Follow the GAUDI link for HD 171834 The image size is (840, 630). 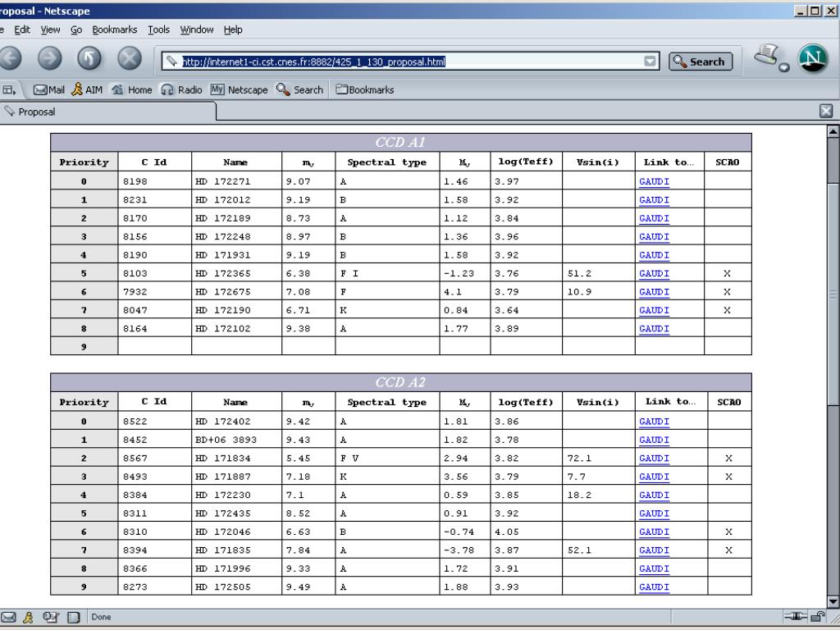654,458
